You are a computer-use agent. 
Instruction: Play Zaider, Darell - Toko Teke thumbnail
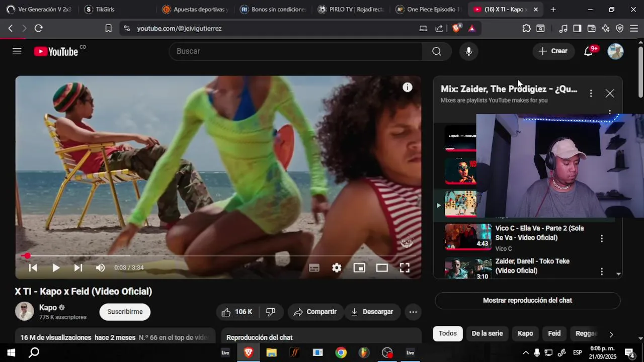(x=468, y=268)
